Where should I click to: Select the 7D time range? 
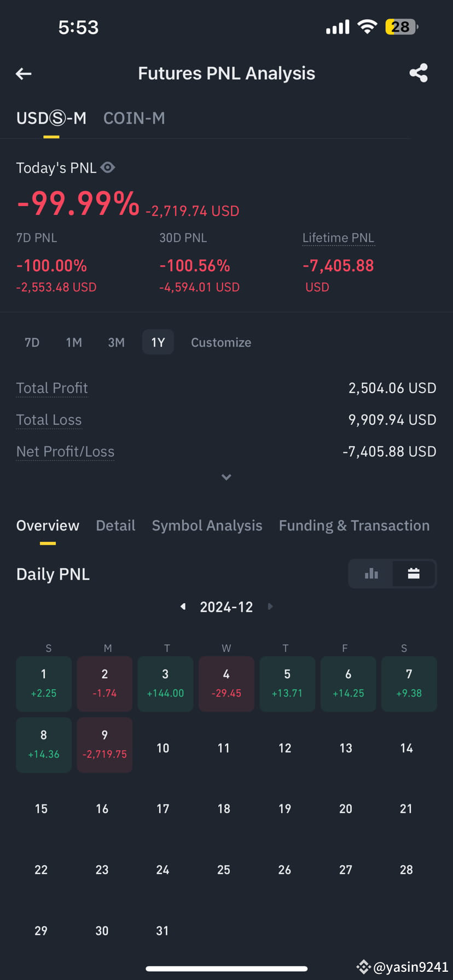(x=32, y=342)
